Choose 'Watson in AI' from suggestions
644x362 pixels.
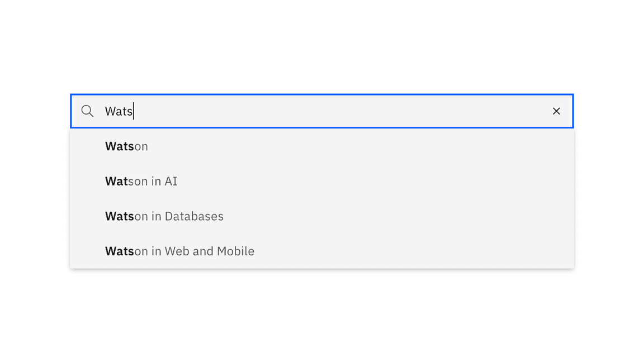[x=141, y=181]
